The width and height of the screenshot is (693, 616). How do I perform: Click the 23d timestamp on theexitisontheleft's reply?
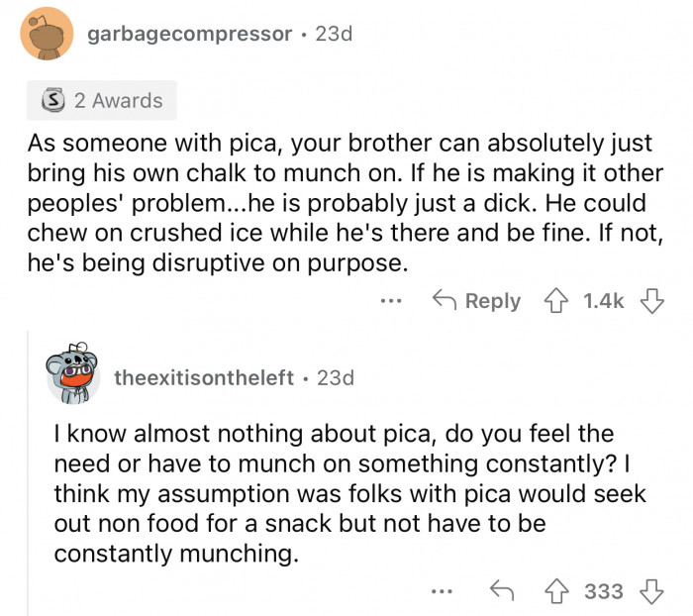pos(334,377)
